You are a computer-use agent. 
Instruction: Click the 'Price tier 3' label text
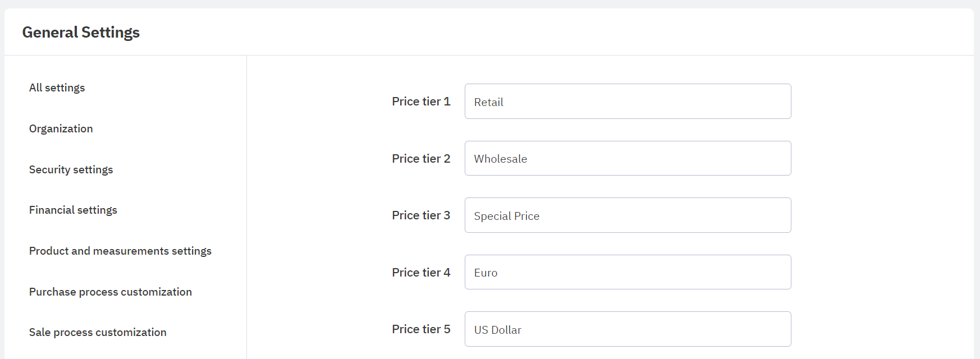(x=421, y=215)
